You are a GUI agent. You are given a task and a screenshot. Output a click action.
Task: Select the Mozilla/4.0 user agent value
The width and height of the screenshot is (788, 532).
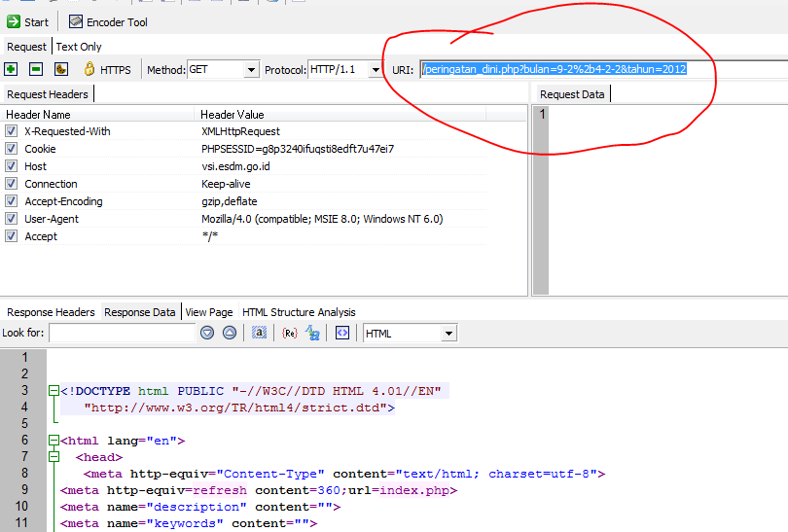pos(322,219)
